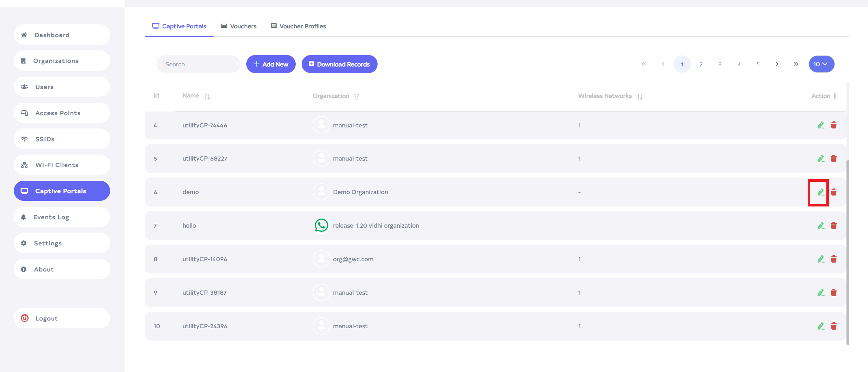Sort table by Name column arrows
Image resolution: width=868 pixels, height=372 pixels.
click(x=207, y=96)
